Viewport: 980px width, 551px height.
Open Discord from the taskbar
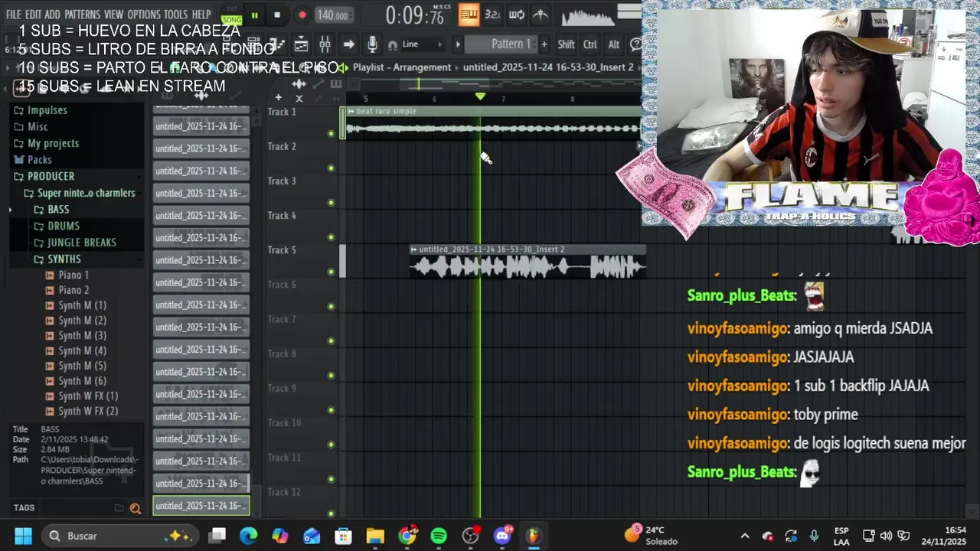pos(502,536)
